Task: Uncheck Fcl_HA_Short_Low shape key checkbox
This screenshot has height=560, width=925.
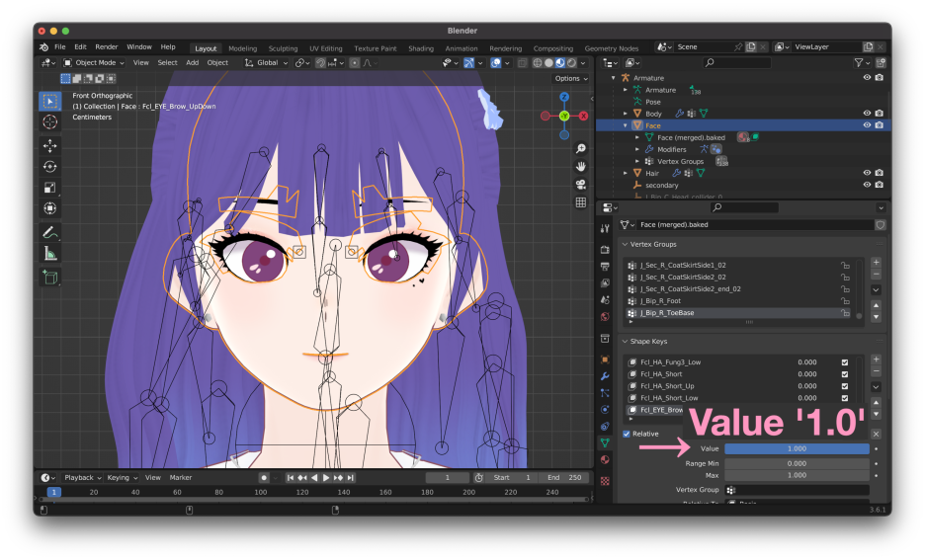Action: tap(845, 398)
